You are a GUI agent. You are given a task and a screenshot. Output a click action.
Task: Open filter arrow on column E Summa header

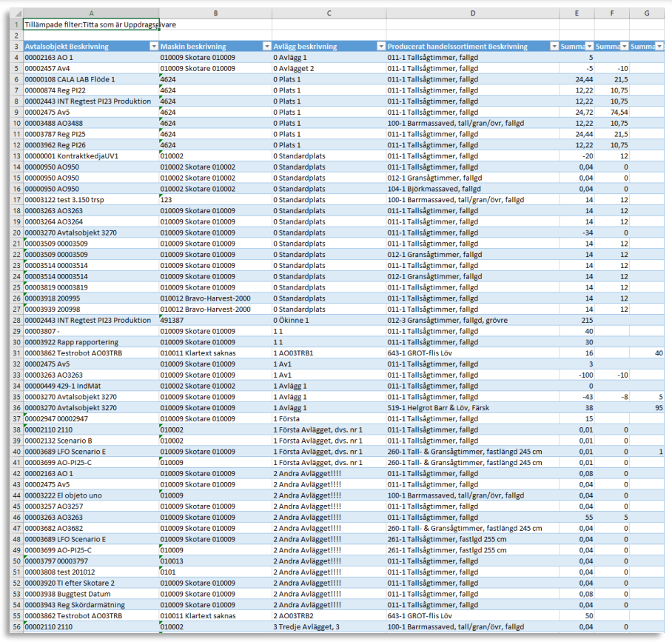[x=589, y=47]
